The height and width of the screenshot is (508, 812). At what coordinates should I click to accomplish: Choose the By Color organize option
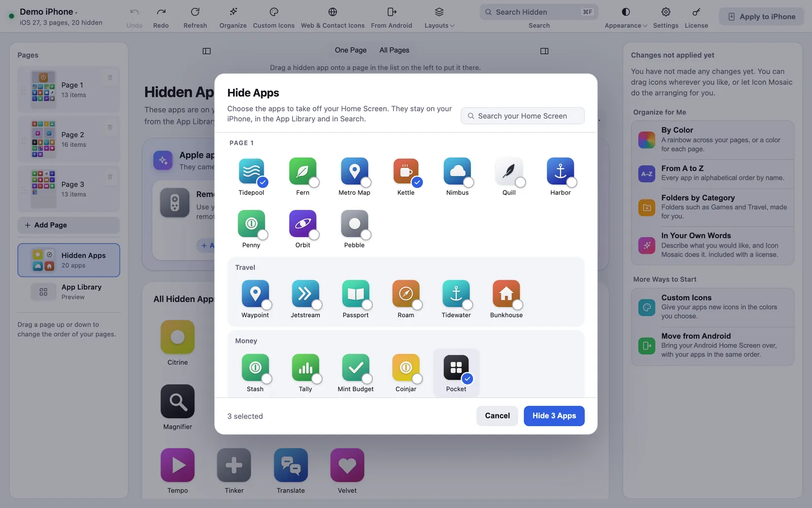(713, 139)
